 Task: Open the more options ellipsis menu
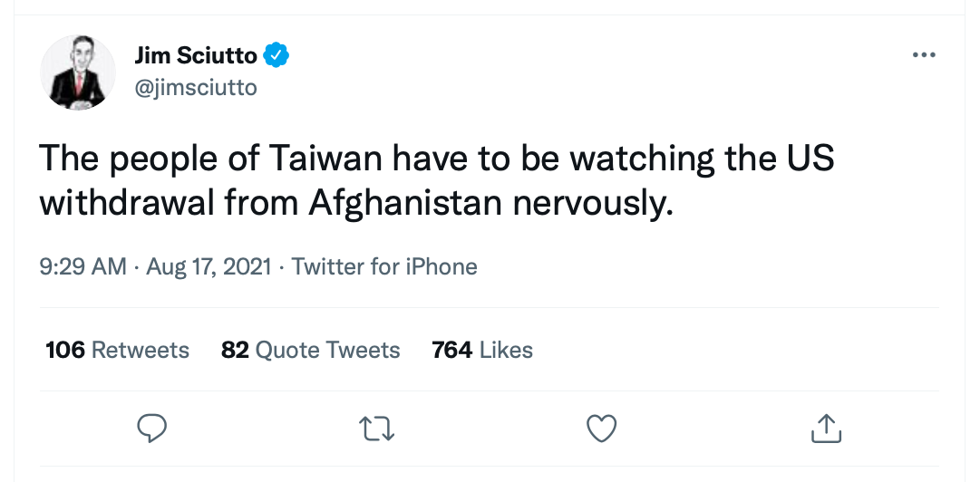pos(923,55)
